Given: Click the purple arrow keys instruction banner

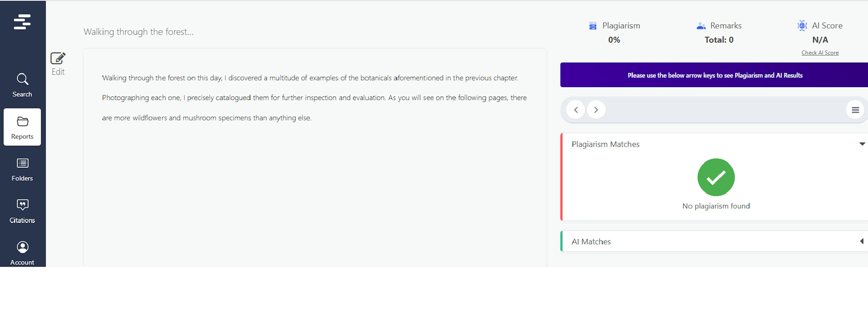Looking at the screenshot, I should pos(715,75).
